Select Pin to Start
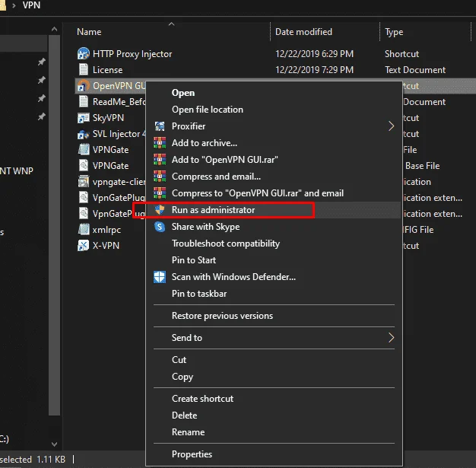 tap(194, 260)
